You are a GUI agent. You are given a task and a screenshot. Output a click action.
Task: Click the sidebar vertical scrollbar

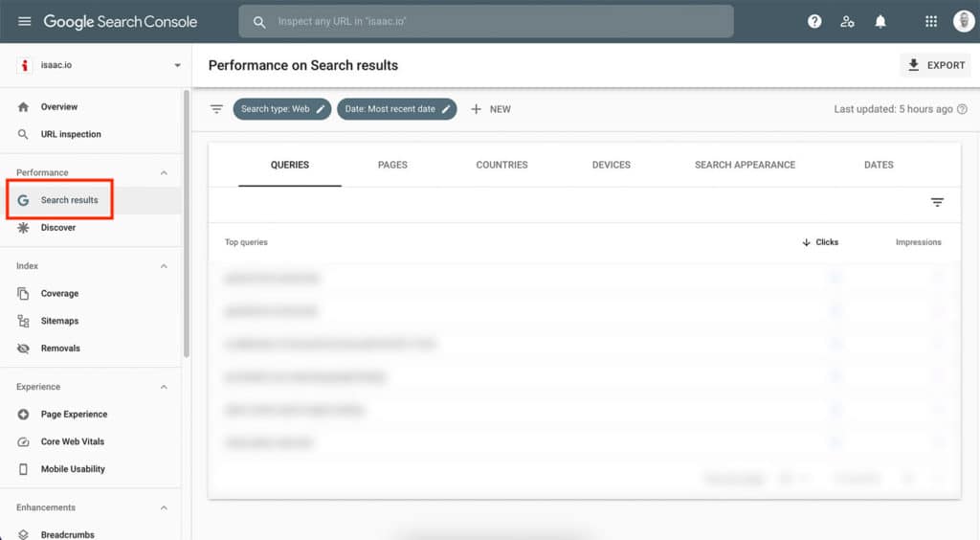[x=187, y=224]
